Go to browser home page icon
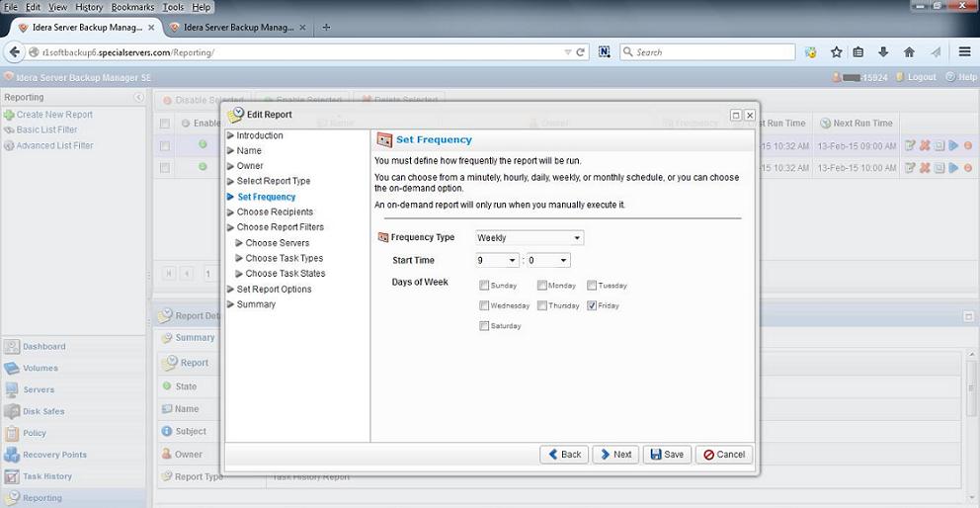 click(910, 52)
